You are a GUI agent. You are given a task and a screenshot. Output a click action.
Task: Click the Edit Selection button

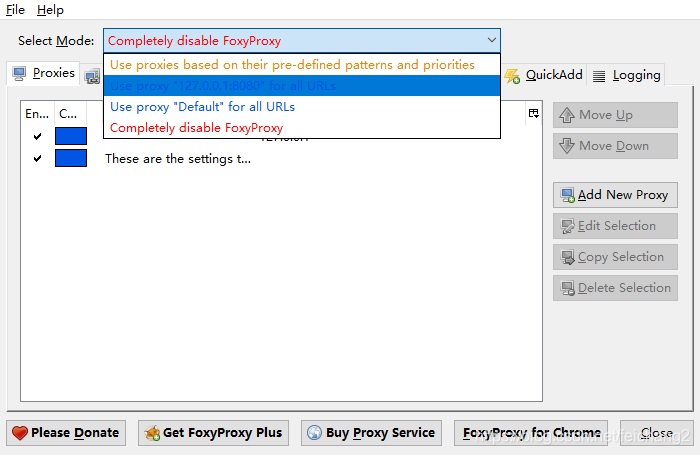click(x=615, y=226)
